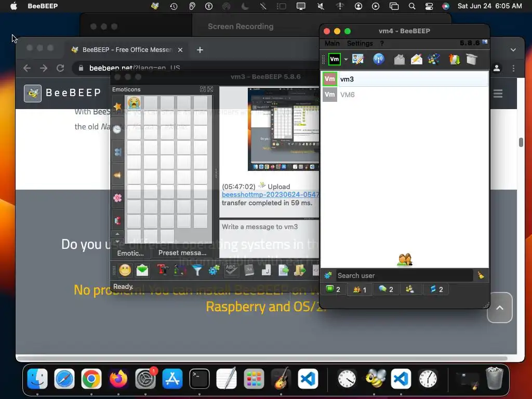Open the hamburger menu on BeeBEEP website
Viewport: 532px width, 399px height.
tap(498, 94)
